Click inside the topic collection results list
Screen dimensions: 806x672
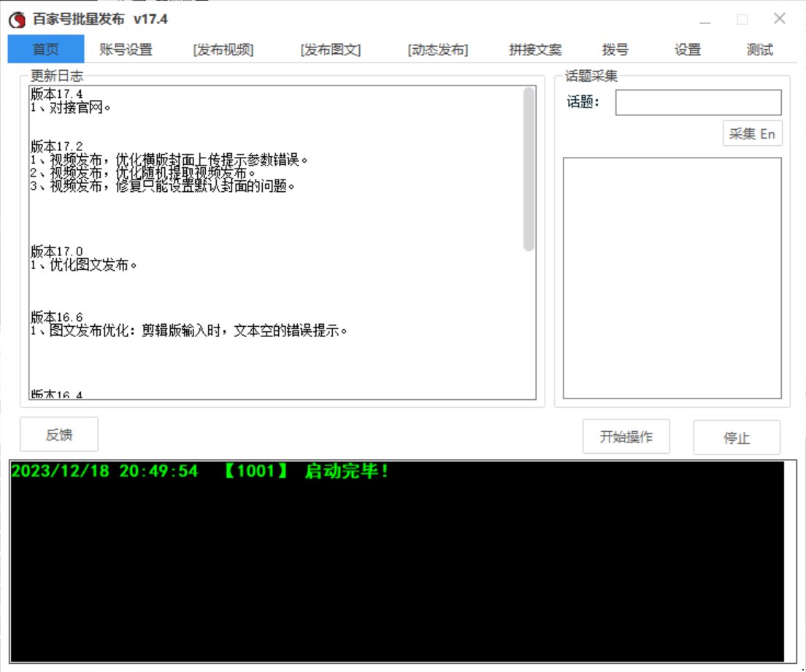tap(672, 278)
